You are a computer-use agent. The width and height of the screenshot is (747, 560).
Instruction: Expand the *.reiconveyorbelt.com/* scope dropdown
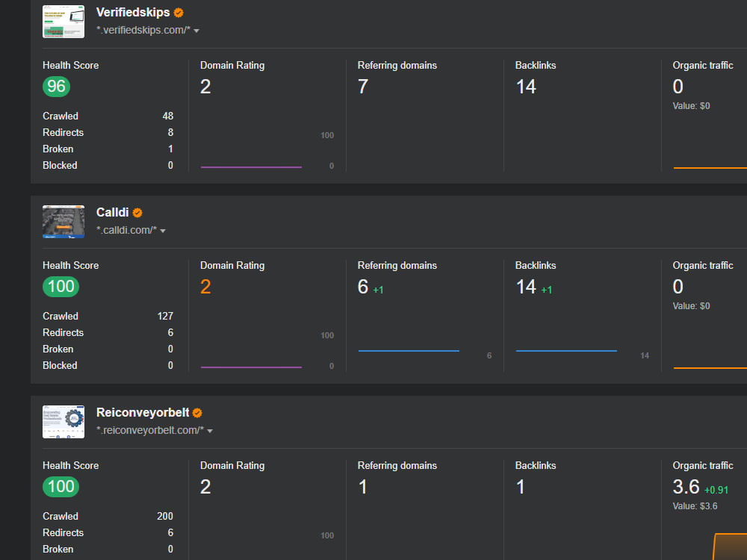tap(210, 431)
